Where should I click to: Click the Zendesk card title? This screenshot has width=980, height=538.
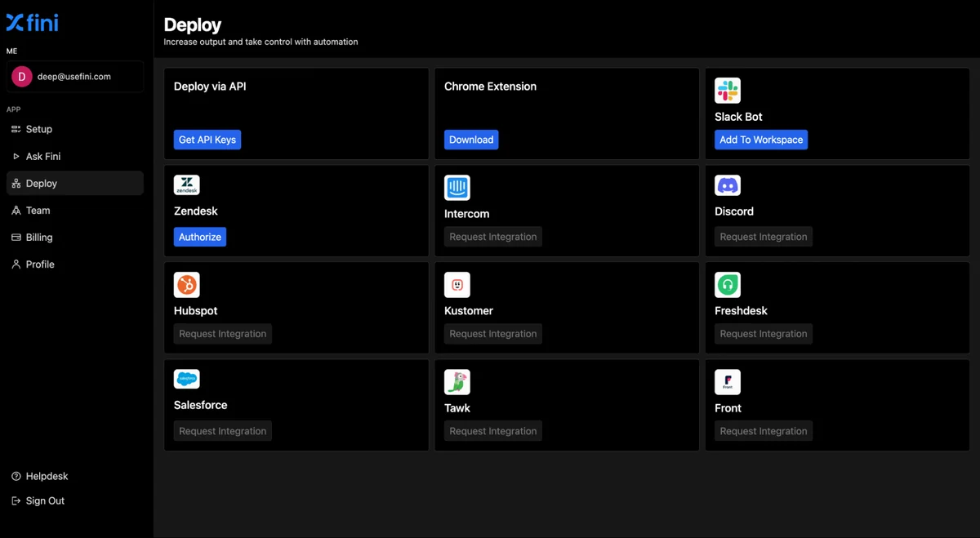point(196,211)
